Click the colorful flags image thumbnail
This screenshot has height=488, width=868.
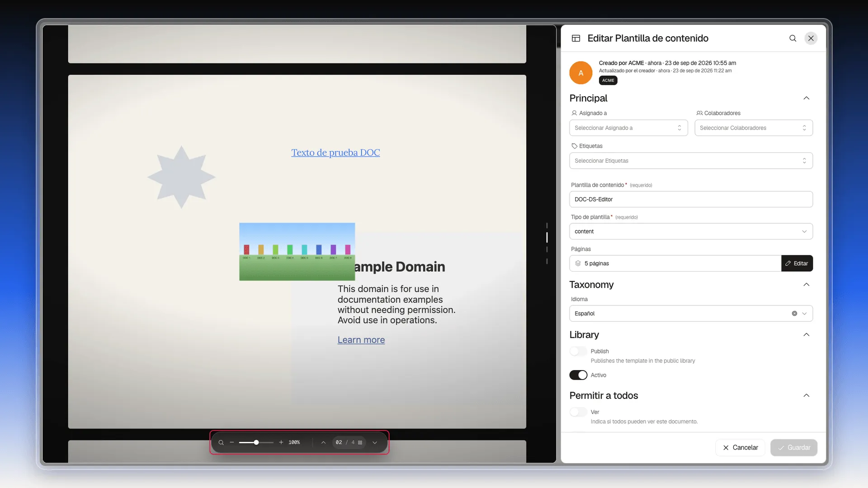click(x=297, y=252)
